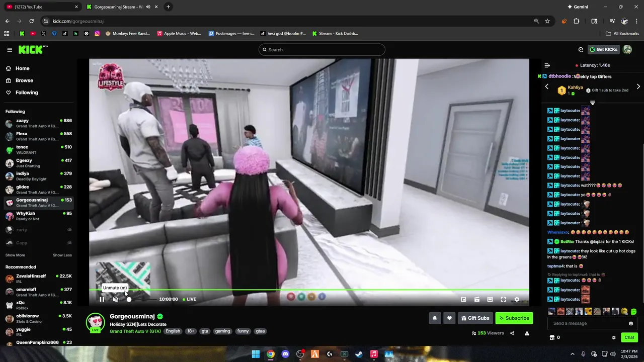The height and width of the screenshot is (362, 644).
Task: Open the Stream - Kick Dashb... bookmark
Action: pos(335,34)
